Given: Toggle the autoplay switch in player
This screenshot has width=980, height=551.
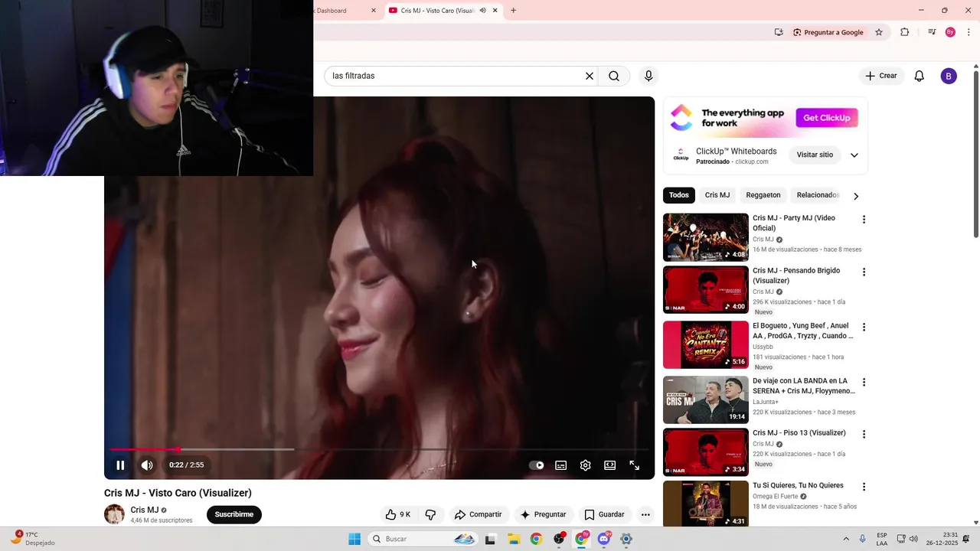Looking at the screenshot, I should tap(537, 465).
